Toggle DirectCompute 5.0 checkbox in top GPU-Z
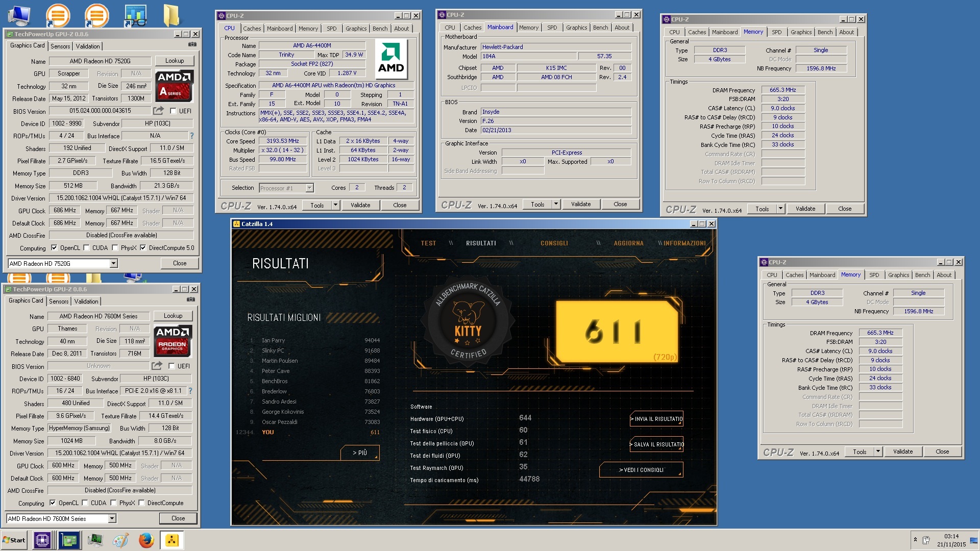The width and height of the screenshot is (980, 551). point(143,248)
